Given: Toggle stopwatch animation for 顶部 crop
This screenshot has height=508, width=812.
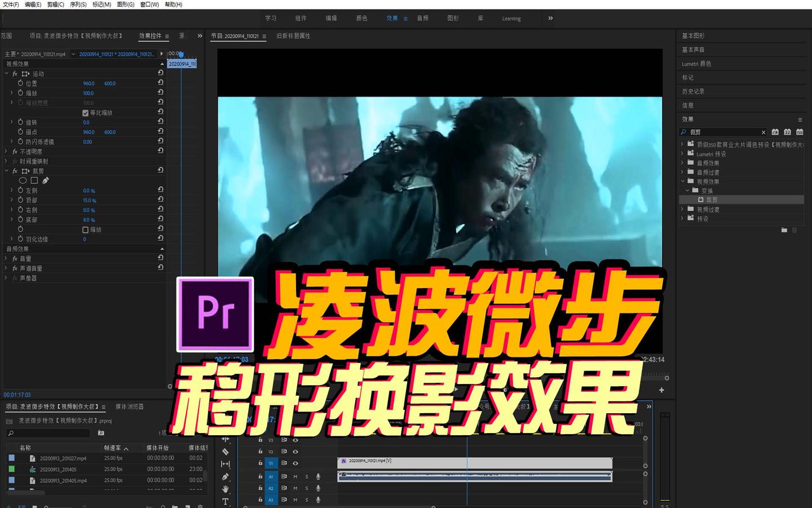Looking at the screenshot, I should (x=20, y=200).
